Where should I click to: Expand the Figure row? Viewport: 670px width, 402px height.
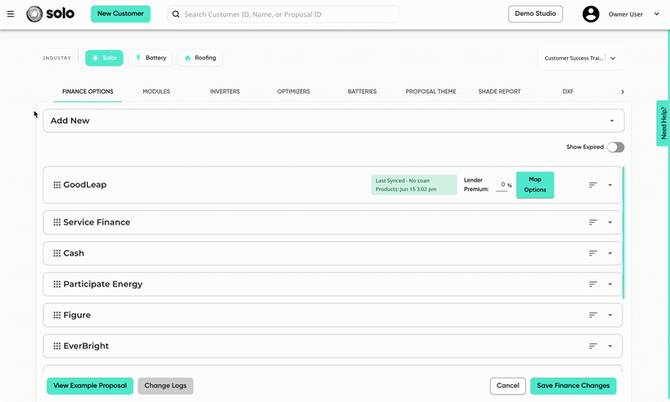click(x=610, y=315)
